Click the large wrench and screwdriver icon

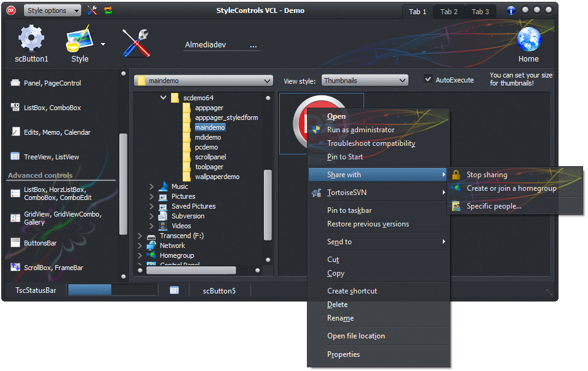(x=136, y=43)
